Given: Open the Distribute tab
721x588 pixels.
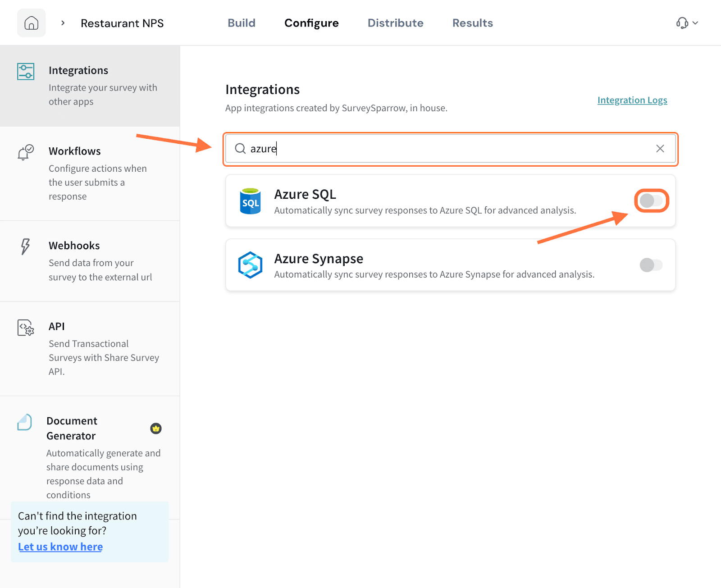Looking at the screenshot, I should 395,23.
